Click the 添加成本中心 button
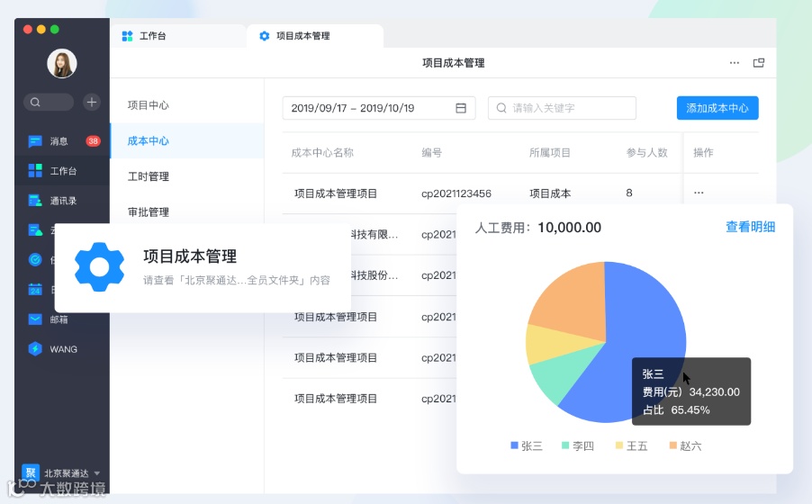 [x=717, y=108]
